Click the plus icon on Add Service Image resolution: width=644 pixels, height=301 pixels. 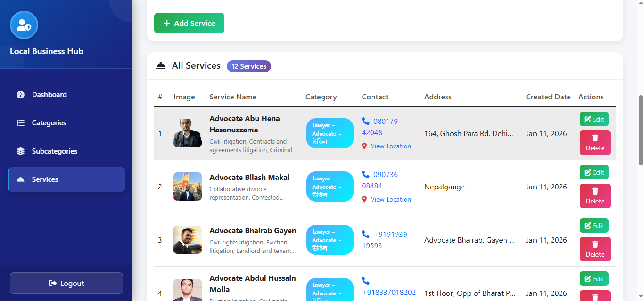(167, 23)
